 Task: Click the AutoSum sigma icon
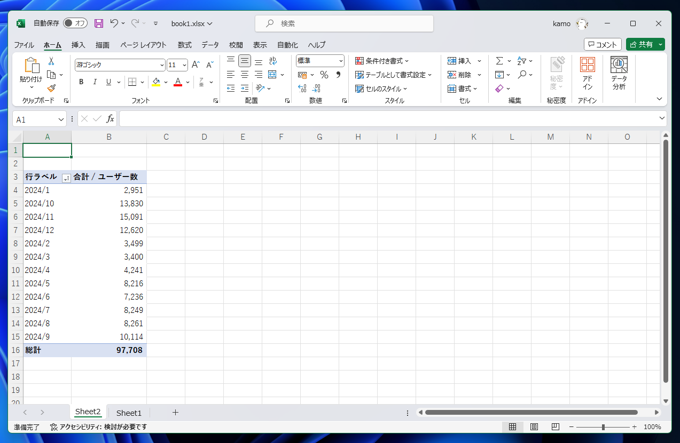click(500, 61)
